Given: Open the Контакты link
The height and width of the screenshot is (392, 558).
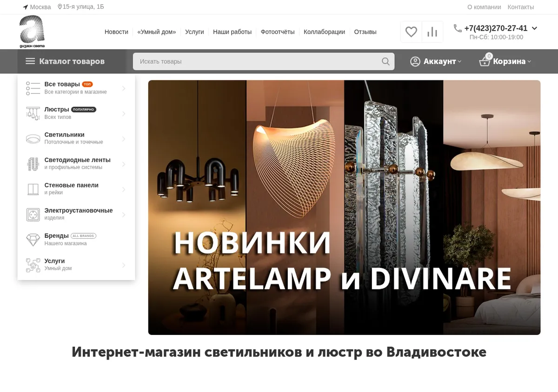Looking at the screenshot, I should click(521, 7).
